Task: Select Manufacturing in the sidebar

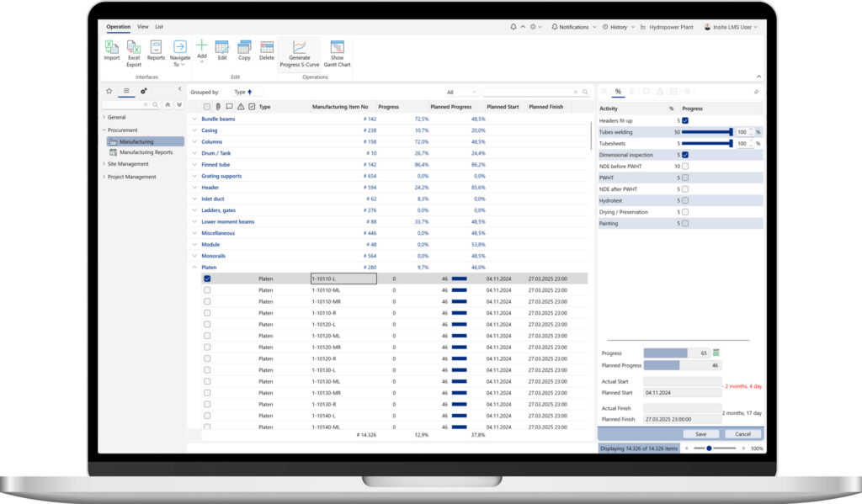Action: [146, 141]
